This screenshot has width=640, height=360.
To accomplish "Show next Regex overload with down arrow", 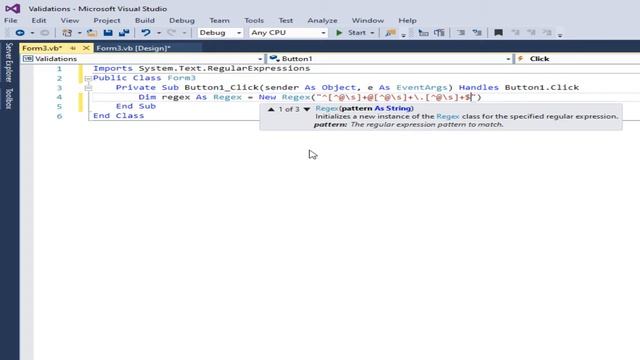I will point(307,109).
